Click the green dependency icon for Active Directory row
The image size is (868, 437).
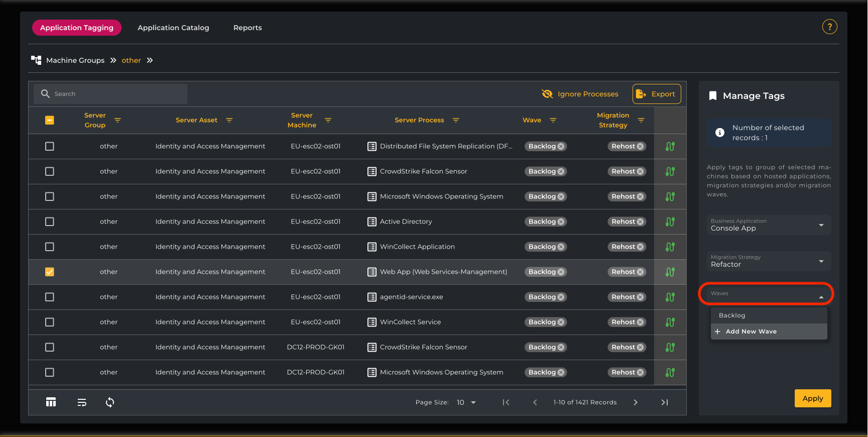pyautogui.click(x=670, y=222)
